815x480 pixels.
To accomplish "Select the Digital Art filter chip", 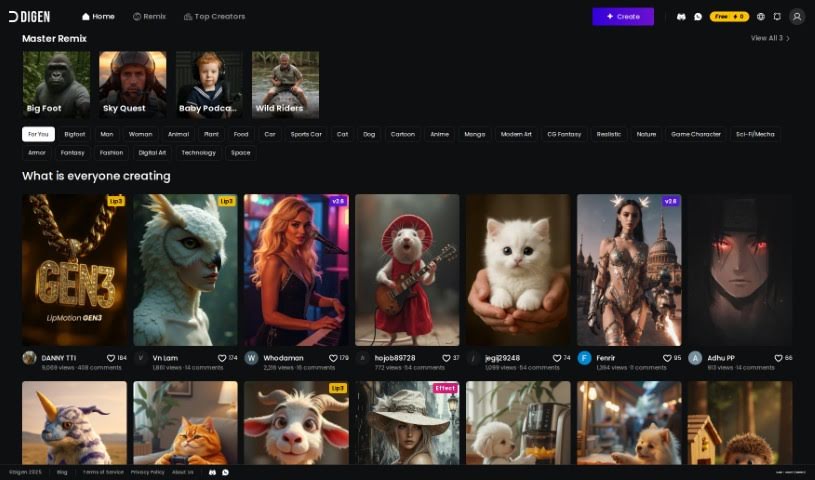I will [152, 153].
